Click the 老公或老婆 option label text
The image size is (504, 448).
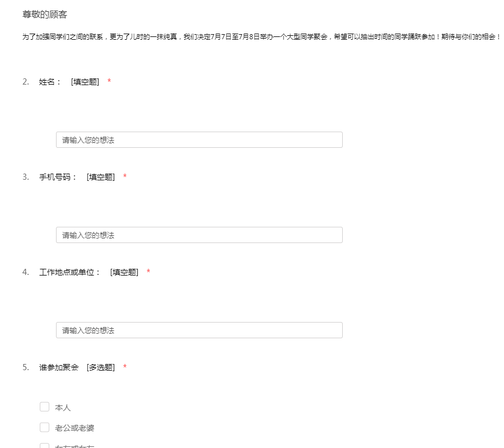[74, 428]
